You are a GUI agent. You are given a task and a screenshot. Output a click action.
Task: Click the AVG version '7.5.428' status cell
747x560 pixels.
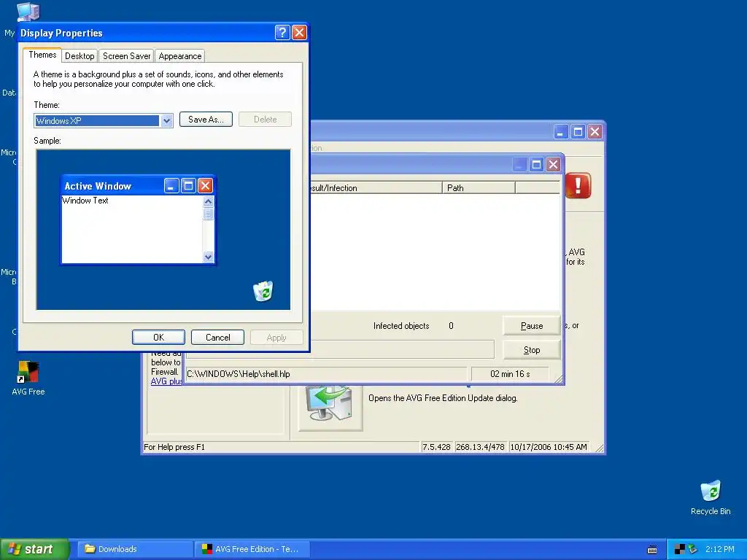[436, 447]
